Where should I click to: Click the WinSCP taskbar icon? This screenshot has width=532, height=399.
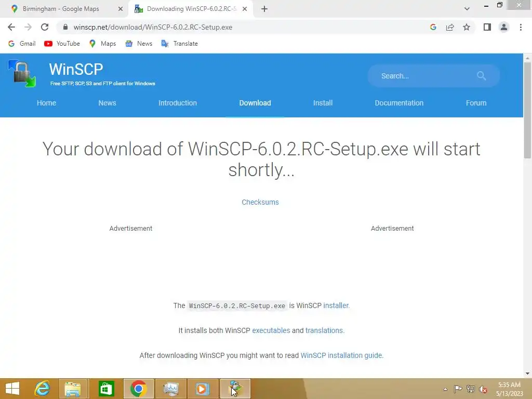235,389
